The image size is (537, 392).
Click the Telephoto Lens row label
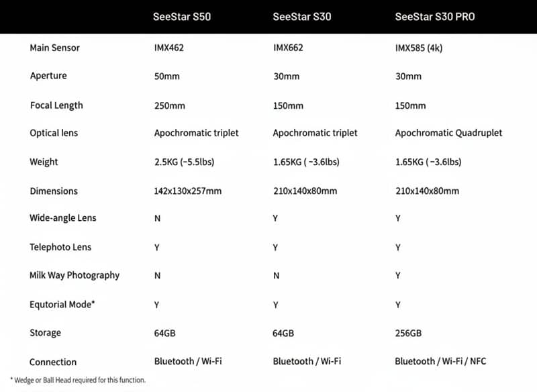point(60,247)
